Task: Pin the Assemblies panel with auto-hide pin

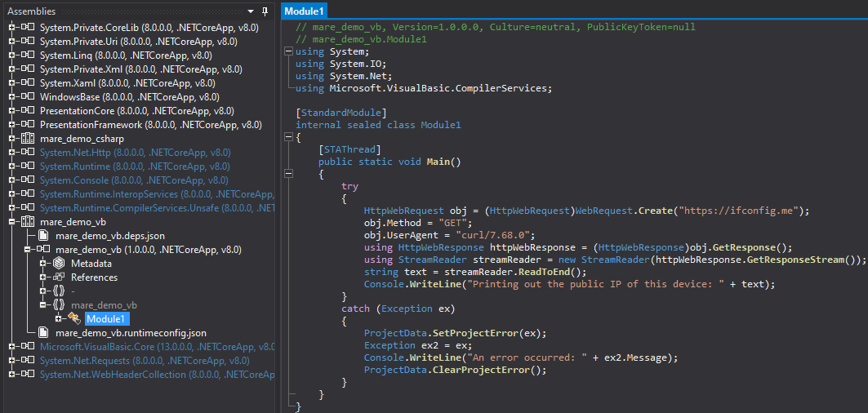Action: [265, 11]
